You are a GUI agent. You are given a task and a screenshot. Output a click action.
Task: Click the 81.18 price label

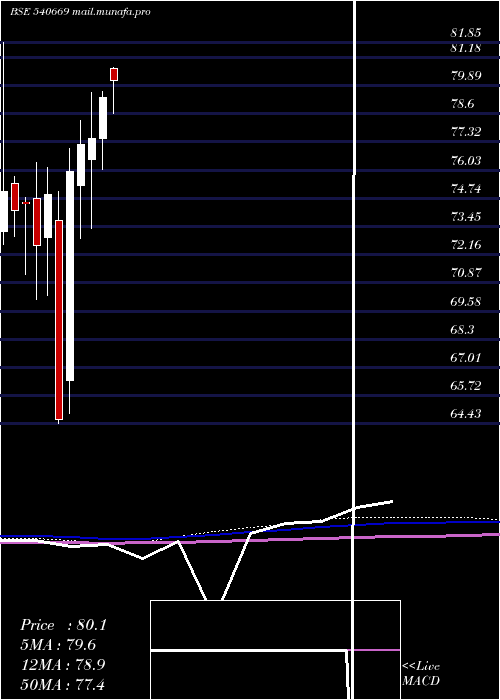click(466, 47)
